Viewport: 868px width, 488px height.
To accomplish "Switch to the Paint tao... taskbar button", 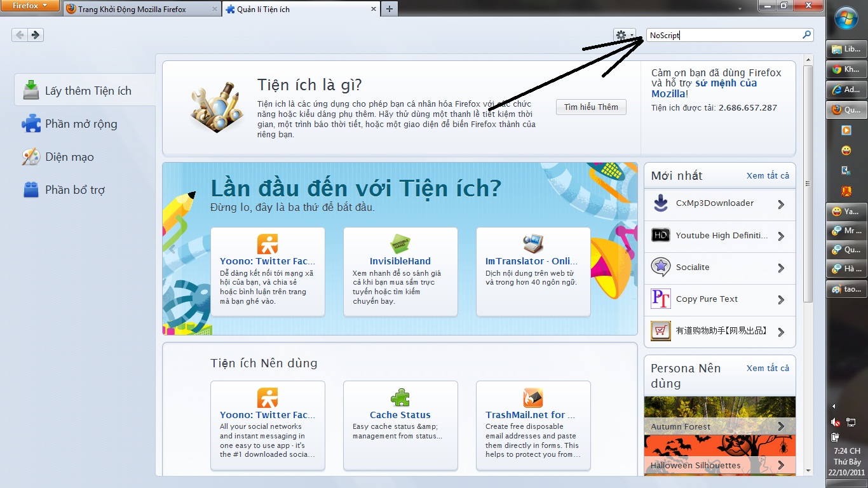I will click(846, 289).
